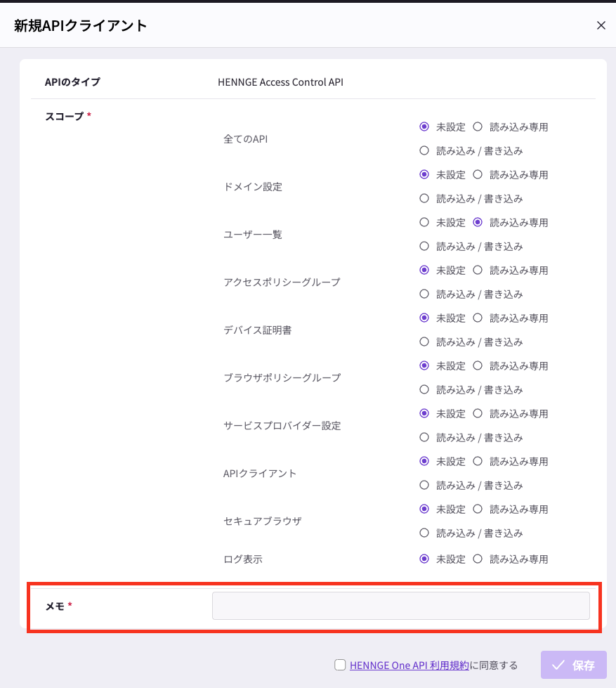
Task: Select 読み込み専用 for デバイス証明書
Action: tap(478, 318)
